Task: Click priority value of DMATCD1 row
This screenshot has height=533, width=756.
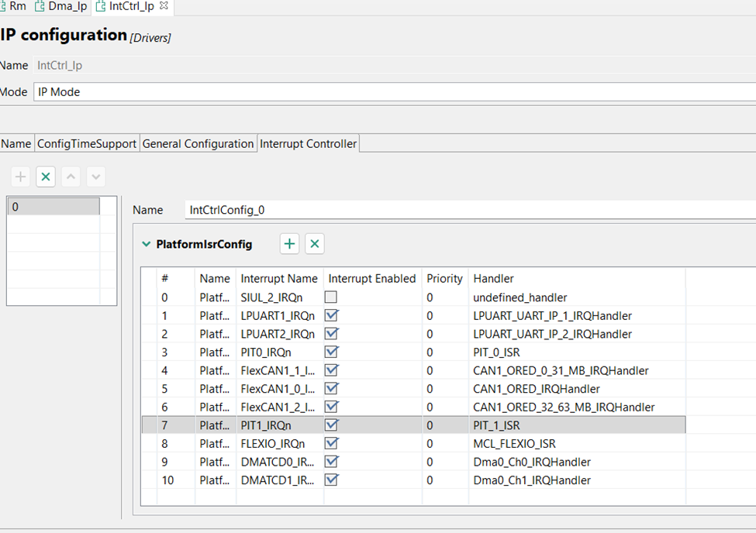Action: tap(445, 480)
